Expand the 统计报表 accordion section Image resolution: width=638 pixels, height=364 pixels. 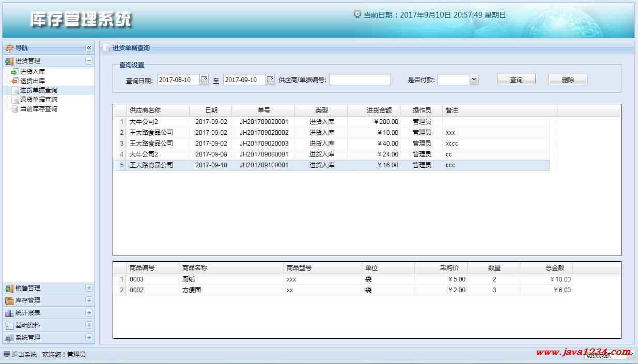point(89,313)
